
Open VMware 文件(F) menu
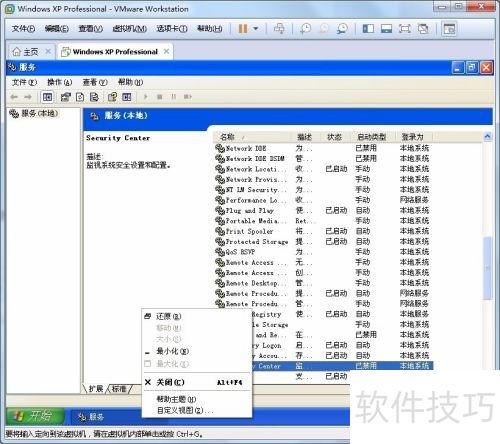tap(23, 29)
